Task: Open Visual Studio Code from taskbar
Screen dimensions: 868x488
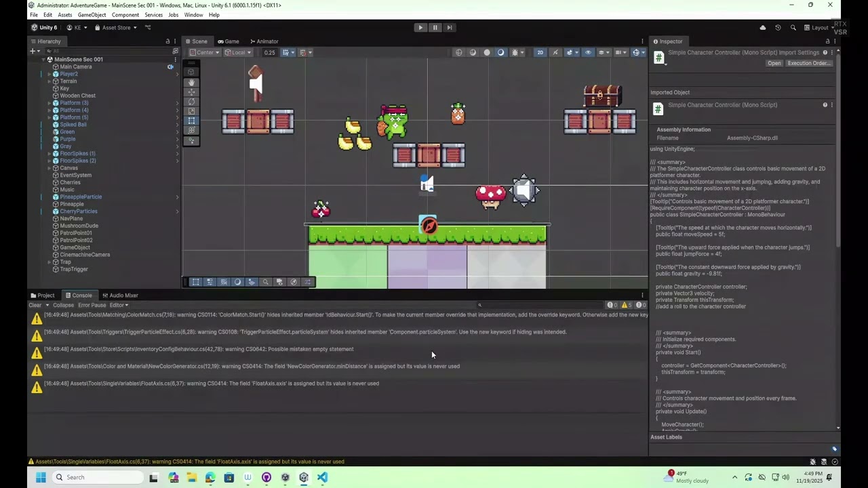Action: (322, 477)
